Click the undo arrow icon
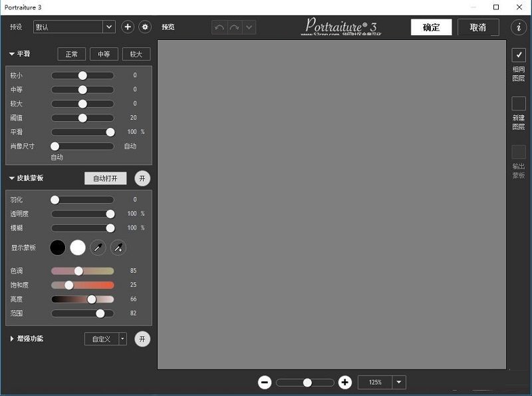Screen dimensions: 532x396 coord(219,27)
